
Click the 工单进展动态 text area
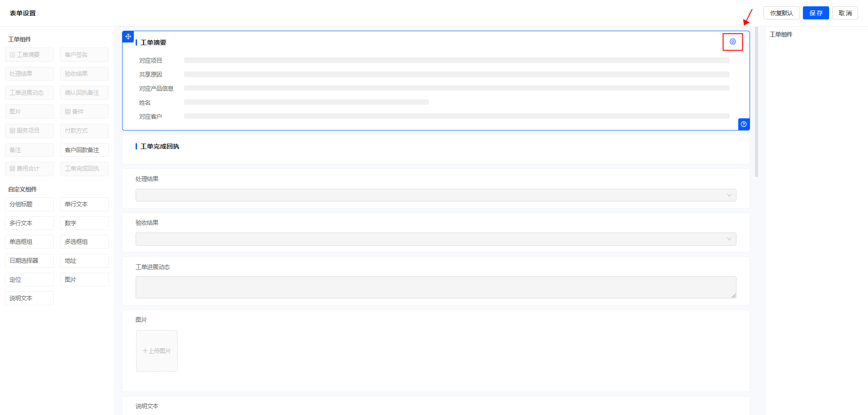(x=436, y=287)
